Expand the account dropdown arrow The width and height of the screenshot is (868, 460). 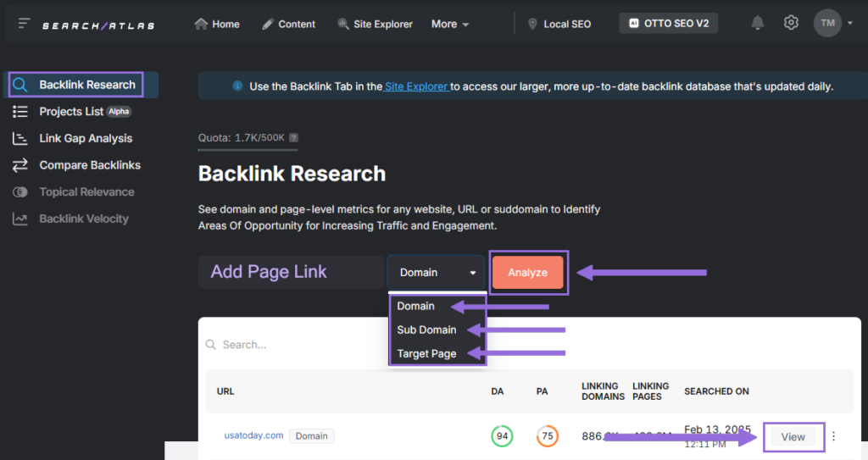coord(850,23)
